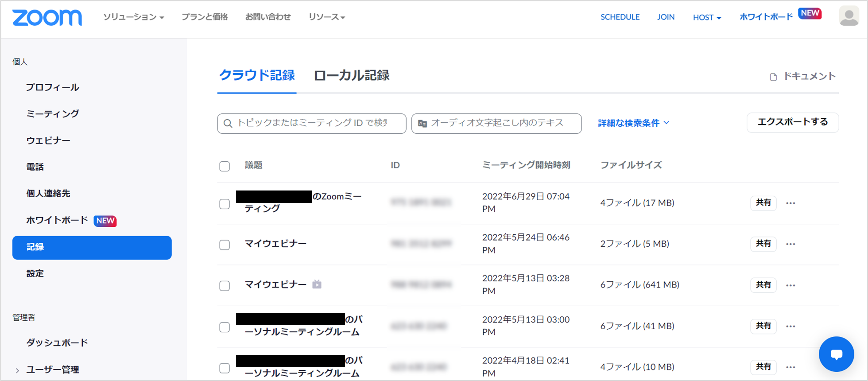Focus the topic or meeting ID search field
Screen dimensions: 868x381
312,123
